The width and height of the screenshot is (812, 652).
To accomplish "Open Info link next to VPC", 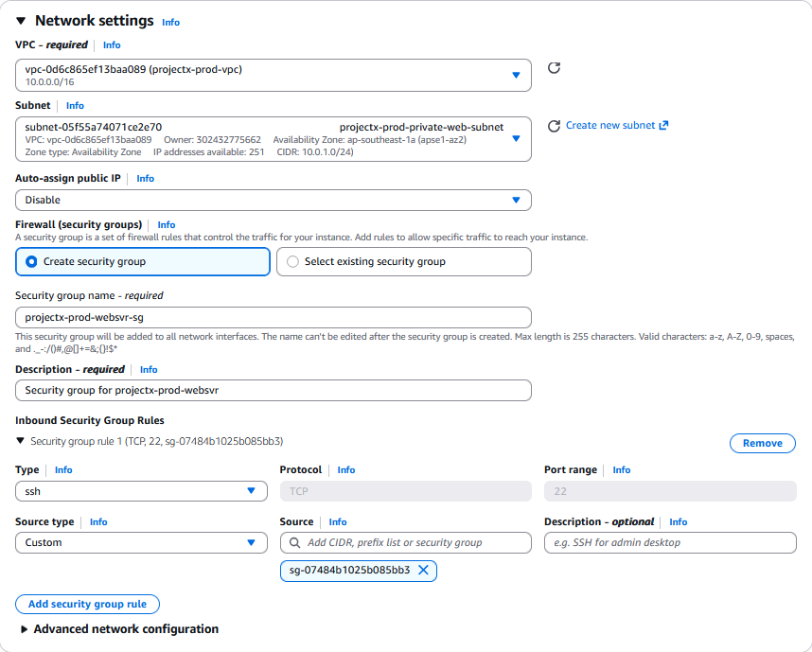I will tap(112, 45).
